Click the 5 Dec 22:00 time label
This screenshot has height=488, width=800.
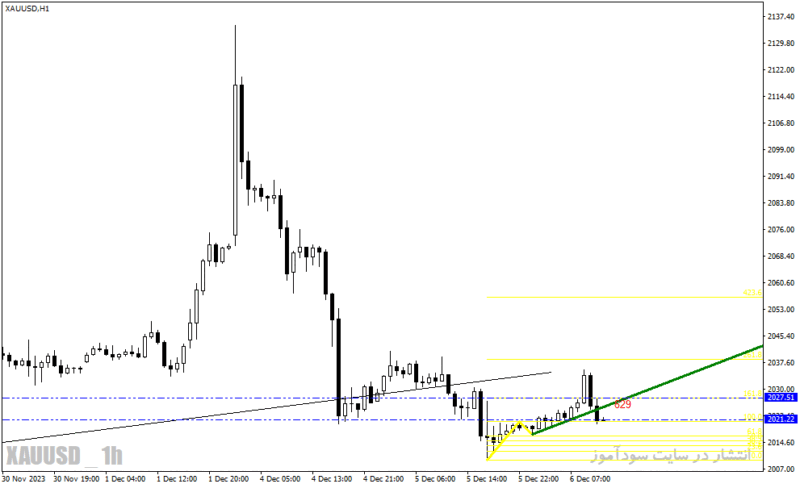[538, 479]
